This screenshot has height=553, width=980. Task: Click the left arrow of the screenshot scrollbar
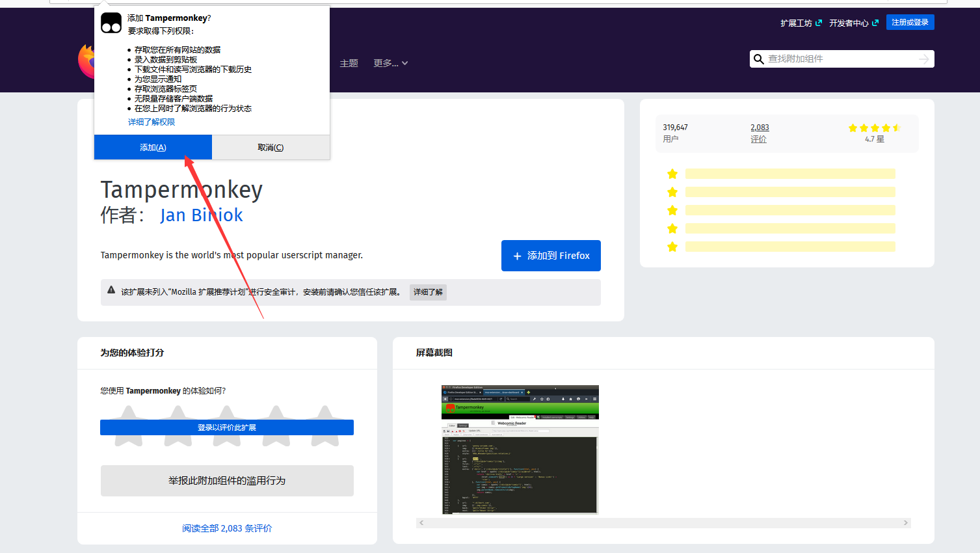pyautogui.click(x=421, y=523)
